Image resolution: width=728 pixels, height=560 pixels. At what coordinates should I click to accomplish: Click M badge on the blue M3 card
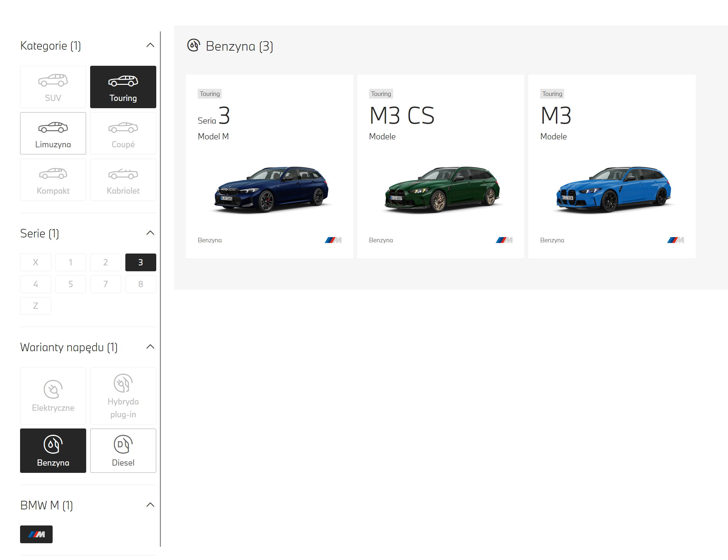(675, 240)
